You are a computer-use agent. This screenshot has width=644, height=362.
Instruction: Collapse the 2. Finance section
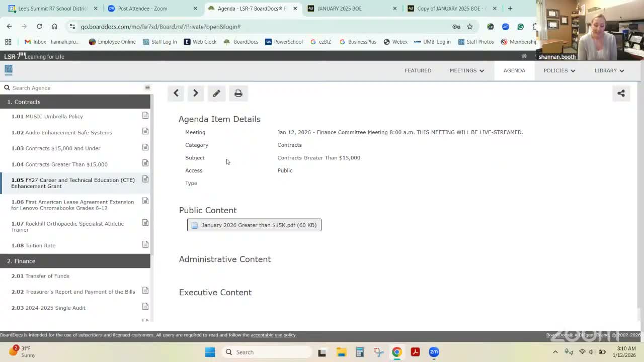[x=75, y=261]
